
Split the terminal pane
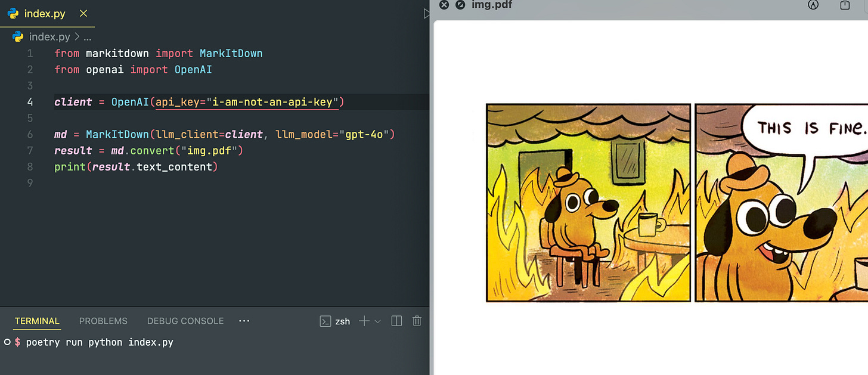pyautogui.click(x=396, y=321)
